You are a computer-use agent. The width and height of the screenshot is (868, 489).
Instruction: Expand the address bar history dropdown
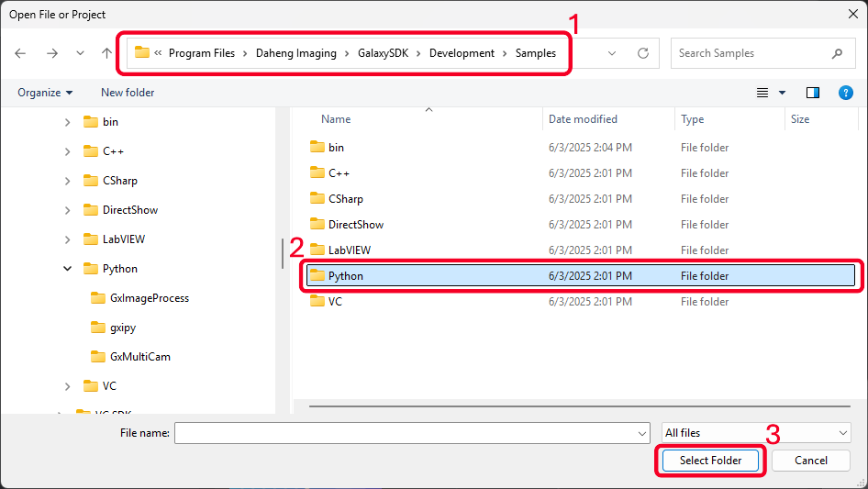tap(612, 53)
